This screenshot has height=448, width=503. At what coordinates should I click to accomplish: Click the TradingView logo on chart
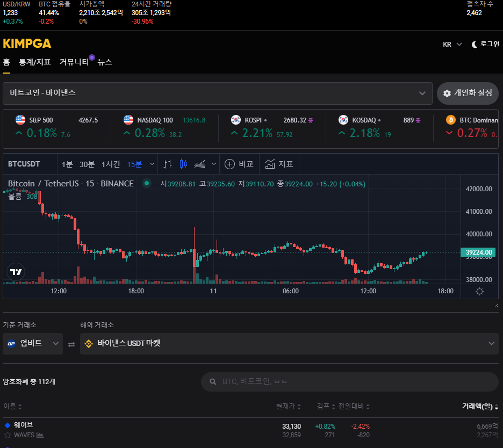click(x=16, y=272)
